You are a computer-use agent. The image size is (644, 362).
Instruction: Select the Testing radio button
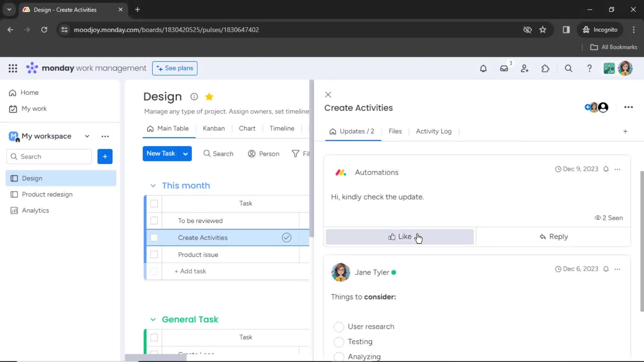(x=339, y=342)
